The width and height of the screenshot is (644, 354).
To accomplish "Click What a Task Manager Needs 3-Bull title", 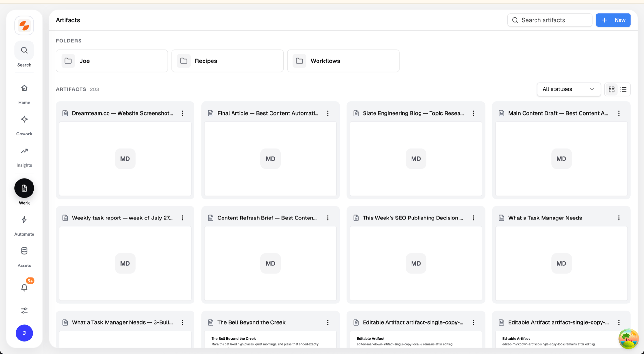I will (122, 322).
